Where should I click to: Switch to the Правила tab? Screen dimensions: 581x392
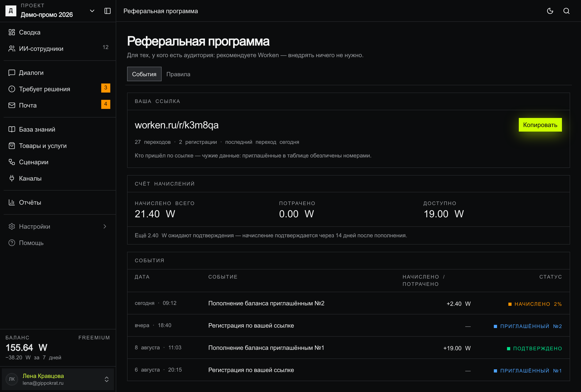178,74
